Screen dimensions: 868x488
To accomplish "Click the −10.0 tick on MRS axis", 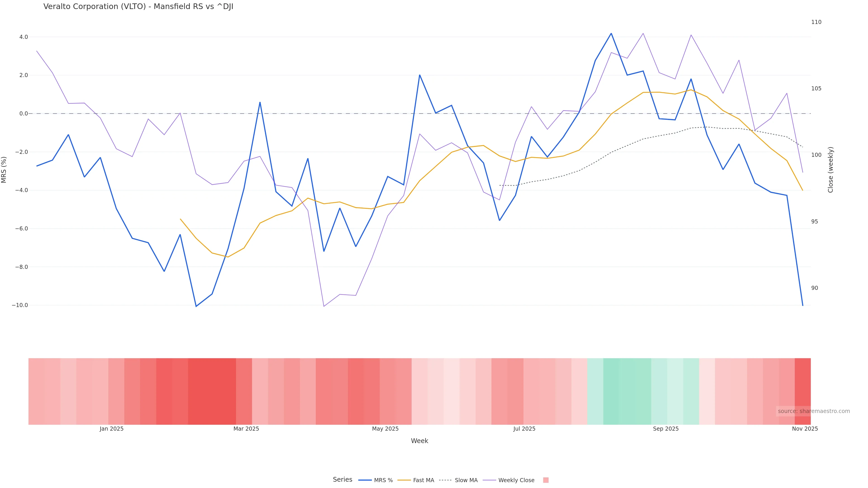I will click(20, 305).
